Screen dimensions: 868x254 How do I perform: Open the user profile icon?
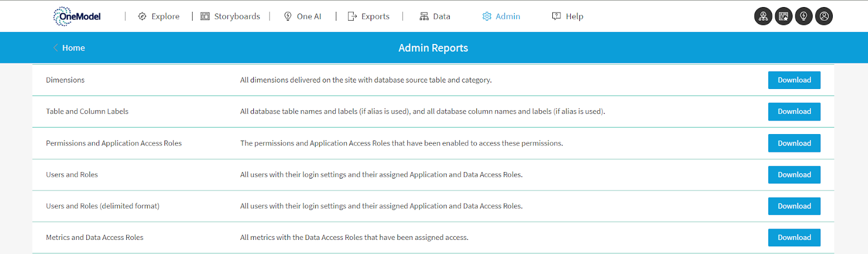(x=824, y=16)
